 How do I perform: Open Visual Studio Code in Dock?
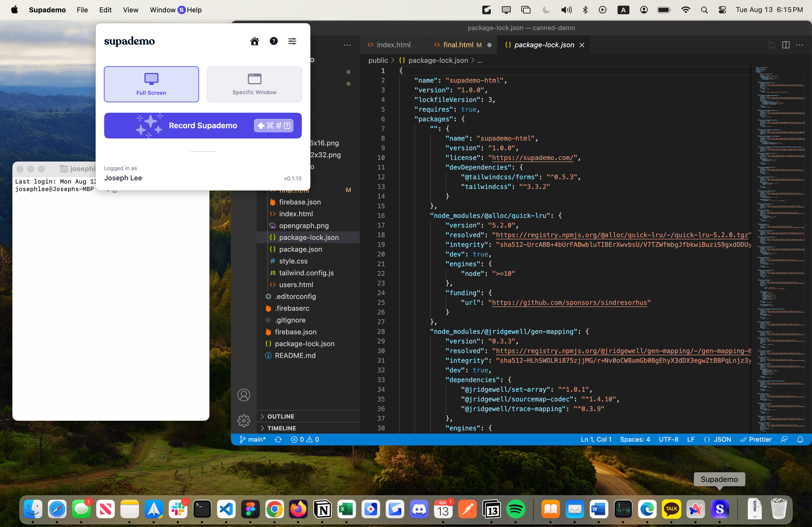point(226,509)
